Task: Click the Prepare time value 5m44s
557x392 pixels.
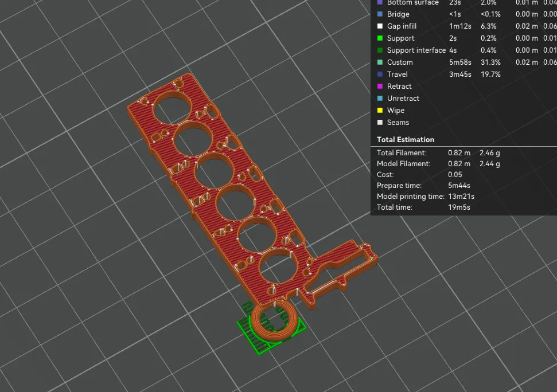Action: [x=459, y=186]
